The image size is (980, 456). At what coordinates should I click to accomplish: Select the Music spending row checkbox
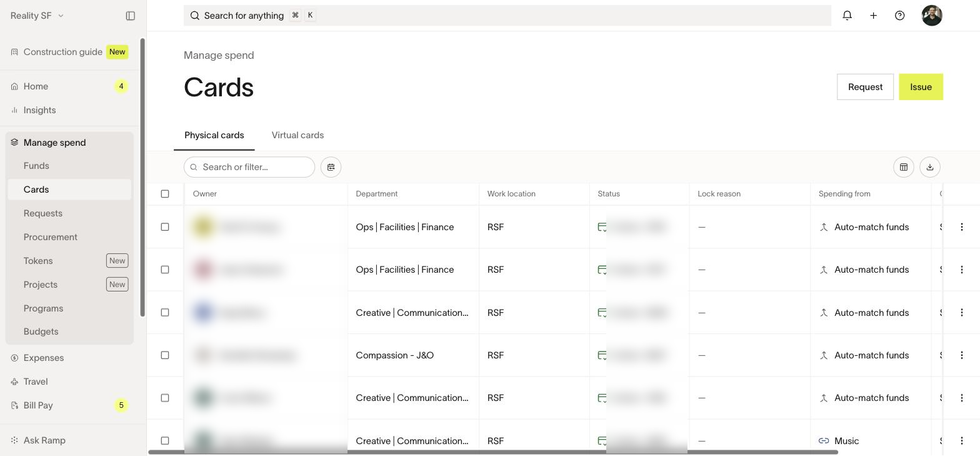pyautogui.click(x=165, y=441)
